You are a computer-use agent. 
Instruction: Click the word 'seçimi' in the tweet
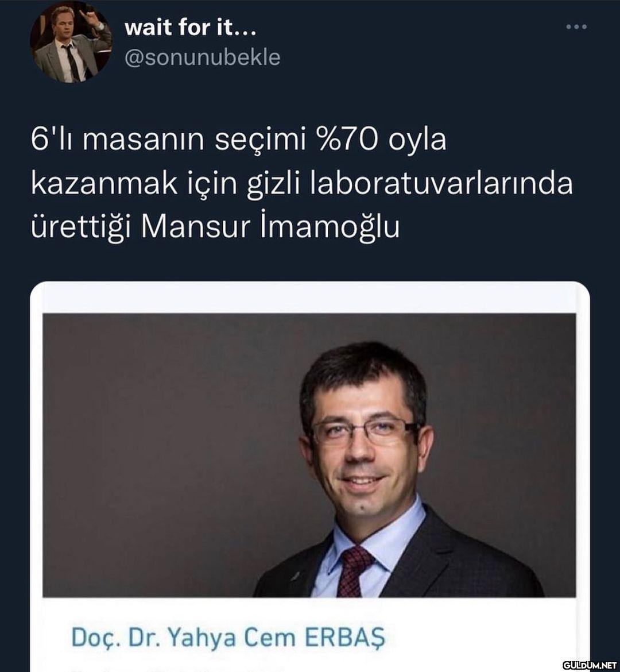pyautogui.click(x=260, y=141)
